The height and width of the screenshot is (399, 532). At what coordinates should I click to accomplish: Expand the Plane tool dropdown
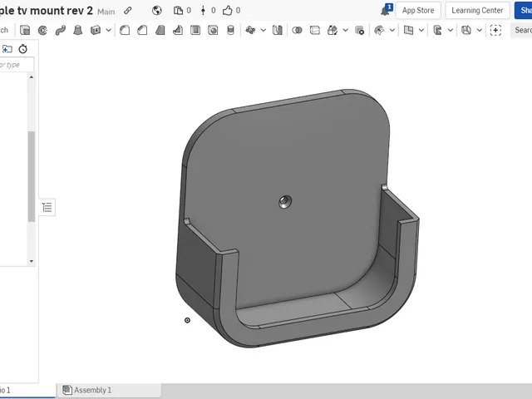[421, 30]
